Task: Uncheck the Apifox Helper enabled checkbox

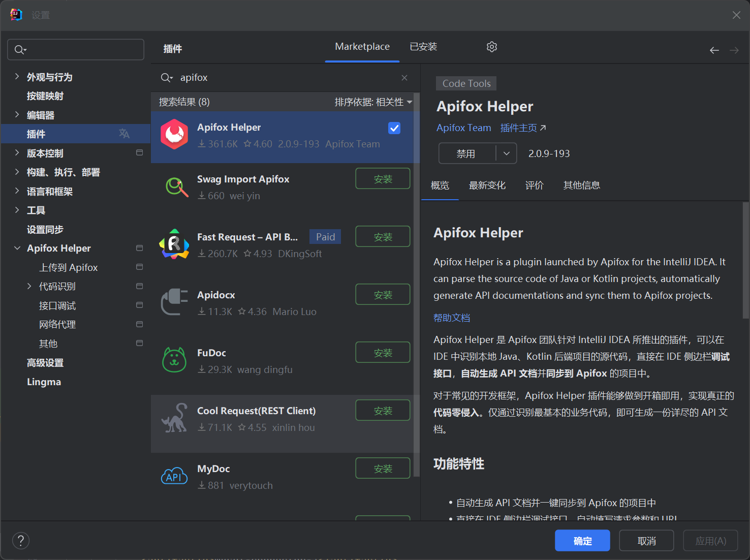Action: click(x=394, y=128)
